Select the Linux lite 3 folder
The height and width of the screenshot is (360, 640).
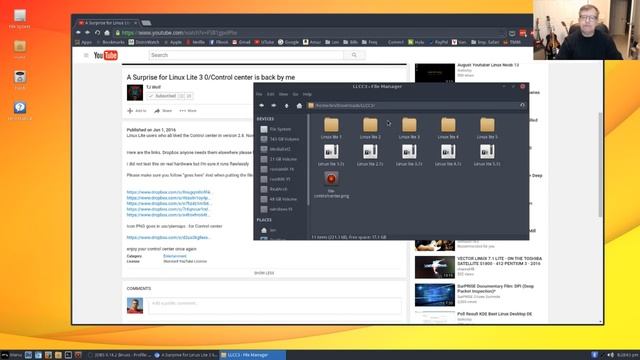409,128
